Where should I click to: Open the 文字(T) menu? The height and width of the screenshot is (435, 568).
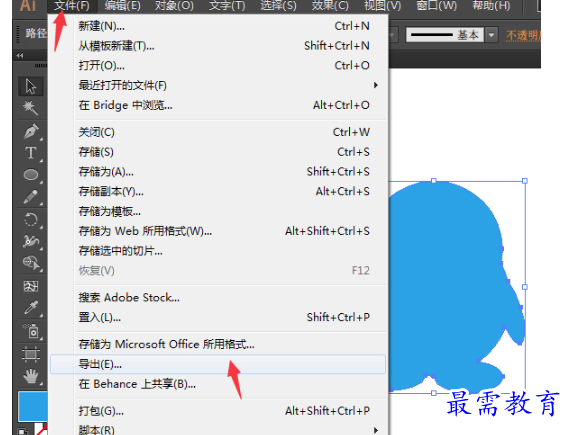tap(227, 5)
